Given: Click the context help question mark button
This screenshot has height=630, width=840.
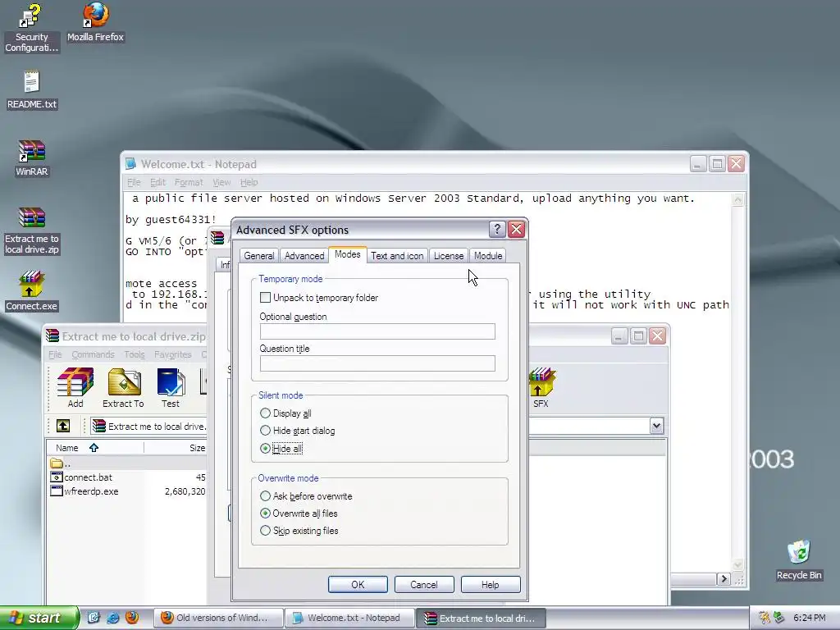Looking at the screenshot, I should (496, 230).
